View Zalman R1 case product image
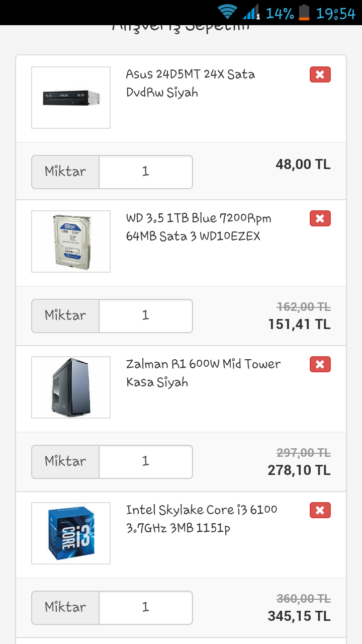The image size is (362, 644). 71,387
